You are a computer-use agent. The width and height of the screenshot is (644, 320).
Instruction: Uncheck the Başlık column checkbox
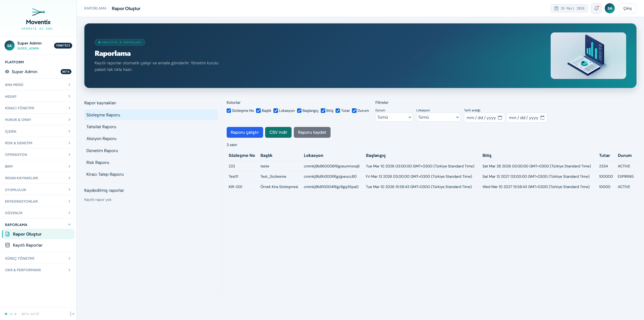(258, 111)
